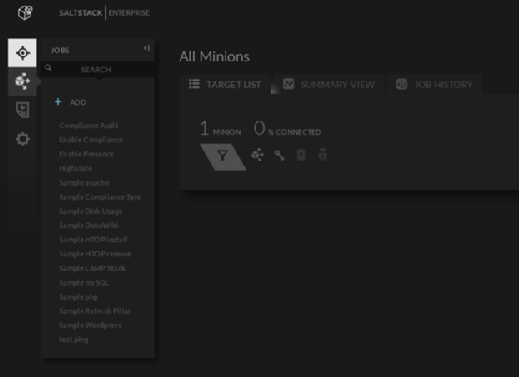Switch to the Summary View tab
The image size is (519, 377).
pos(329,84)
